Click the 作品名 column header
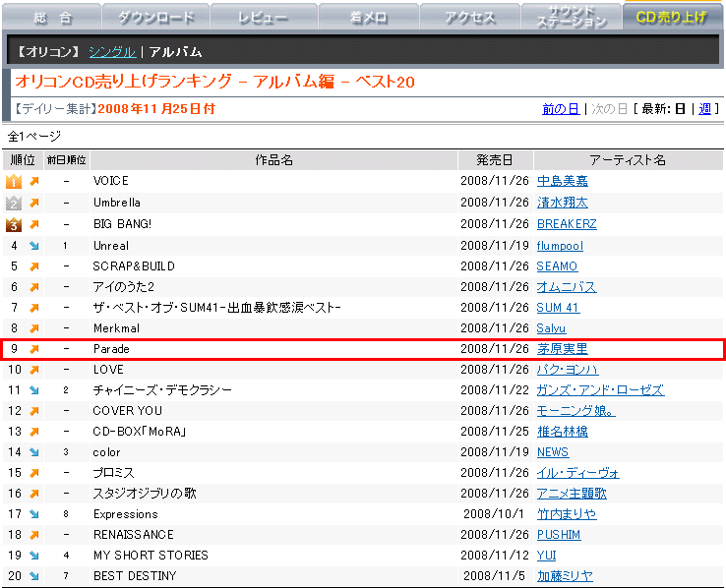Viewport: 726px width, 588px height. [x=273, y=160]
